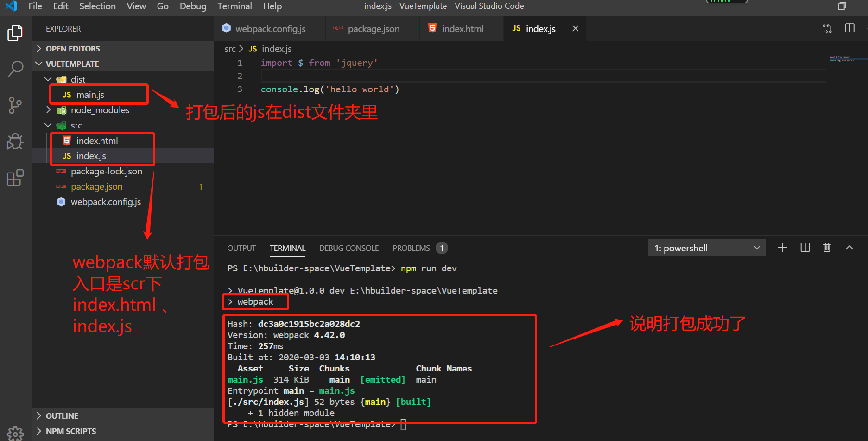Switch to the webpack.config.js editor tab
Screen dimensions: 868x441
(270, 29)
